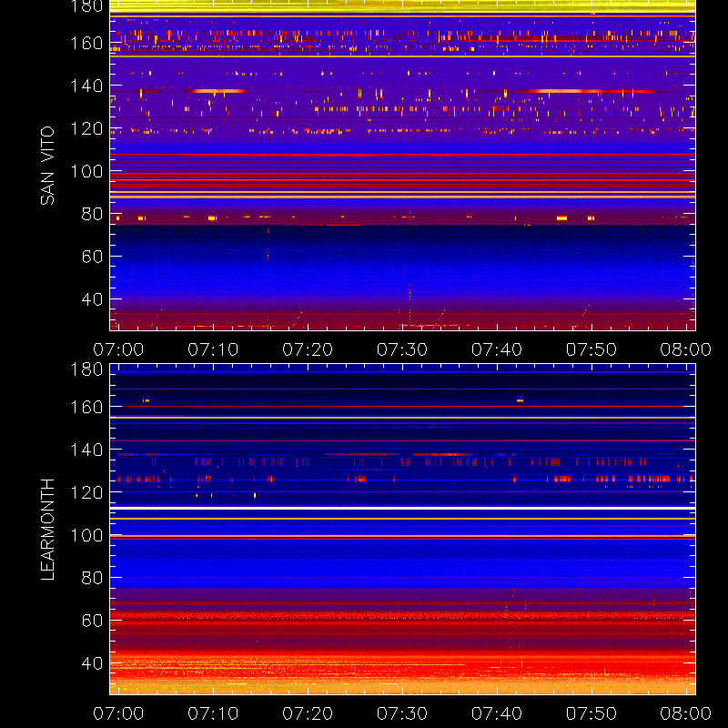Pick Learmonth plot's 40 frequency label
The height and width of the screenshot is (728, 728).
93,663
